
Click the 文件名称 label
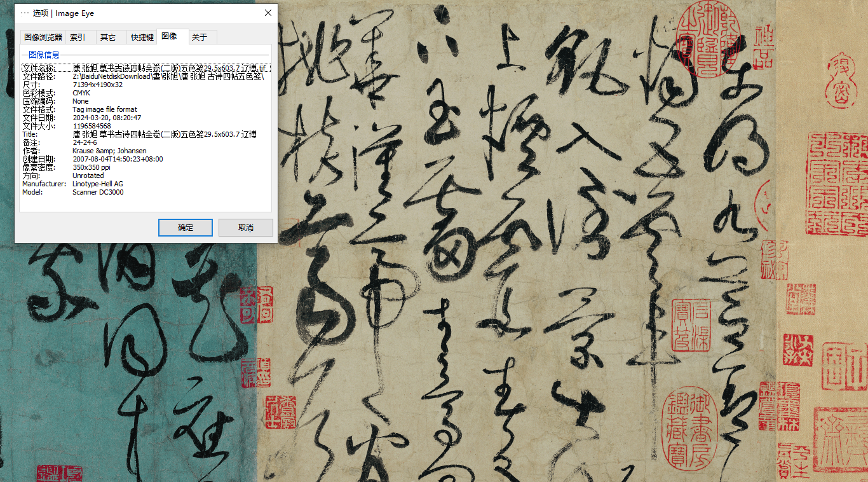point(39,68)
